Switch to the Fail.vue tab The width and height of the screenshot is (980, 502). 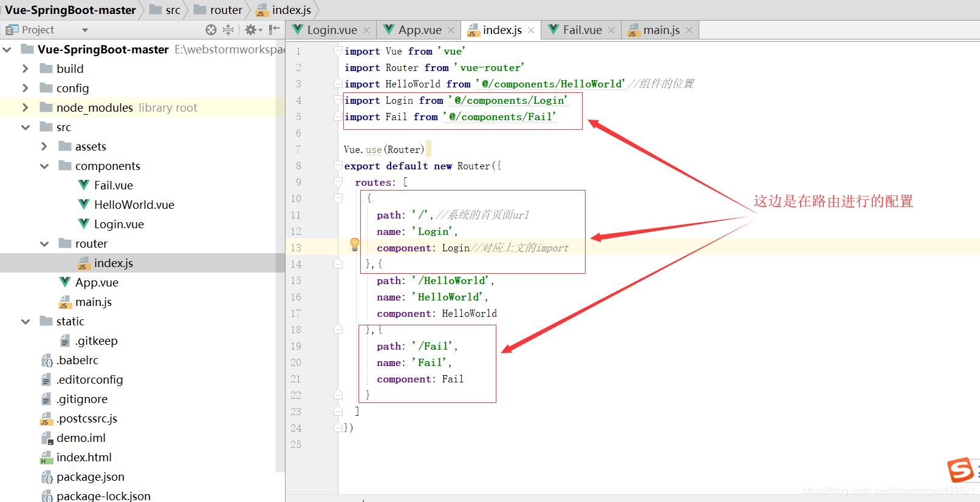581,30
